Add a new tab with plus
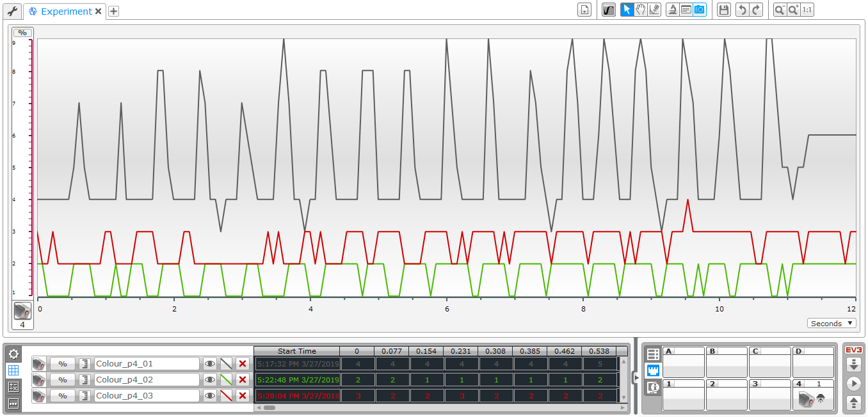 pyautogui.click(x=113, y=12)
